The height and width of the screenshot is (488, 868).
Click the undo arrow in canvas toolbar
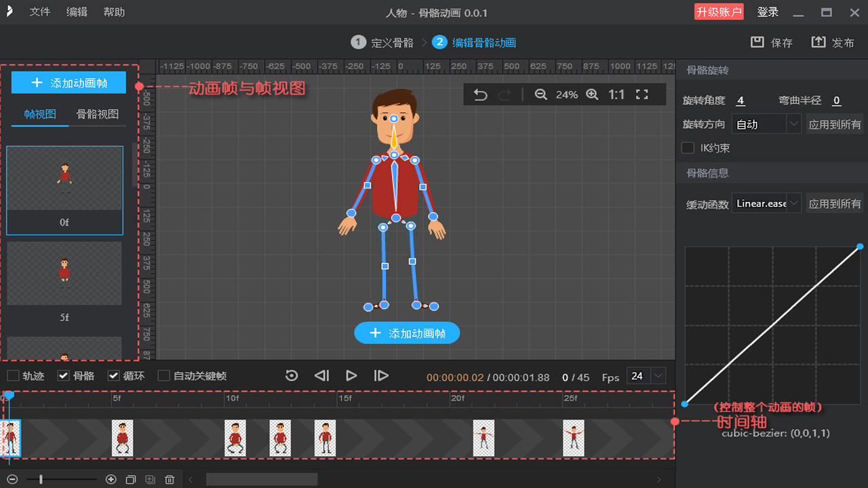[x=480, y=95]
